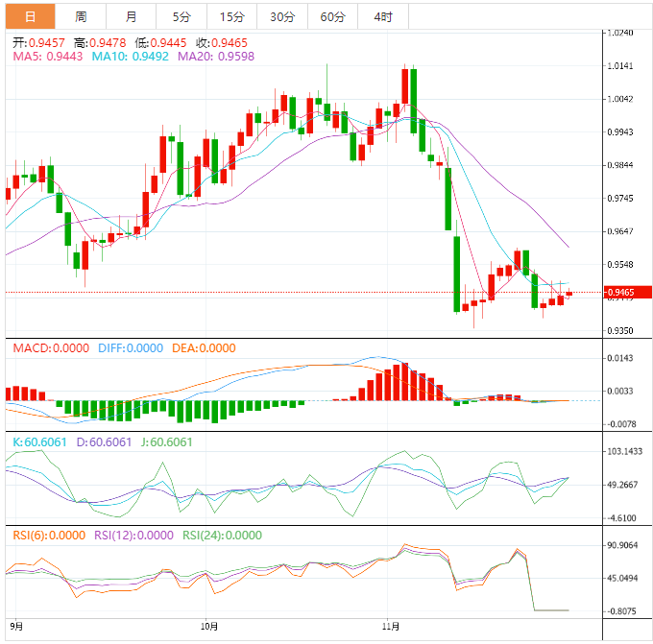Click the RSI(12):0.0000 label

point(133,535)
